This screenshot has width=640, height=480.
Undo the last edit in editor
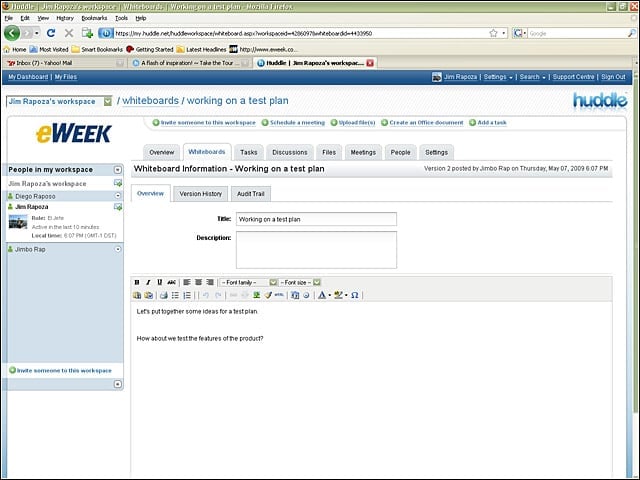click(x=206, y=295)
